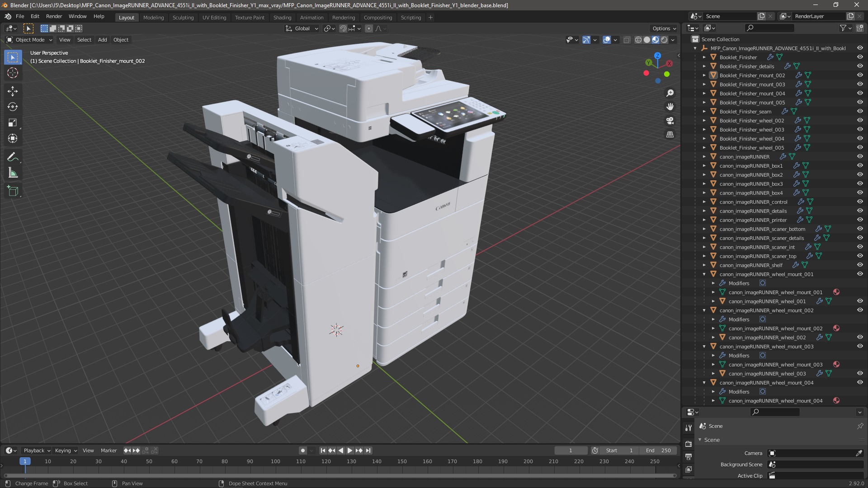Open the Keying dropdown in timeline

point(66,450)
